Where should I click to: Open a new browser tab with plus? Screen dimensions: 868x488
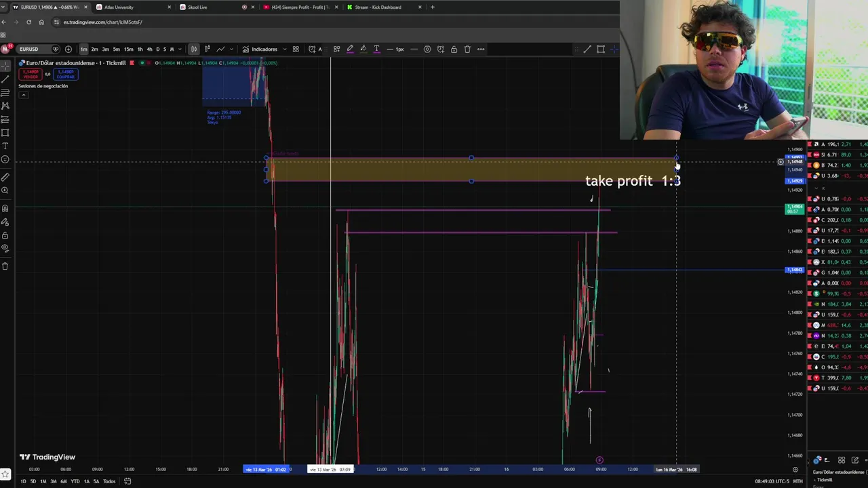(432, 7)
